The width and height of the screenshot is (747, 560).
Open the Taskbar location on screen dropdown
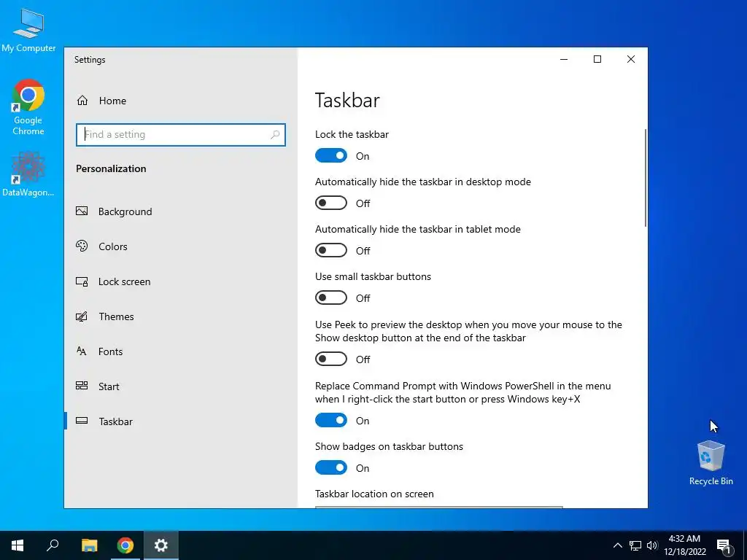click(x=438, y=507)
